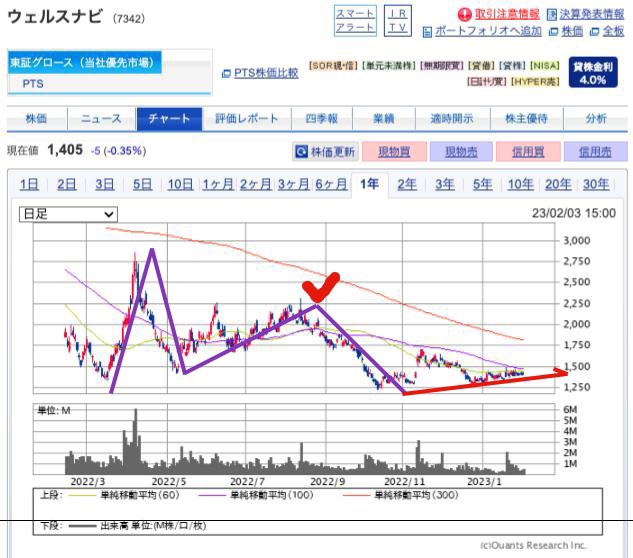The image size is (633, 558).
Task: Select the 東証グロース market option
Action: 84,62
